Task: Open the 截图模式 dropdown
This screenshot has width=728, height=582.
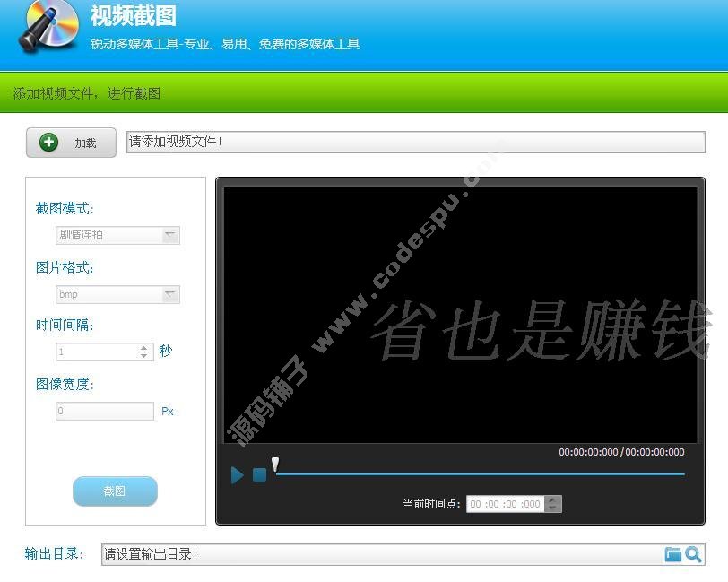Action: pyautogui.click(x=118, y=235)
